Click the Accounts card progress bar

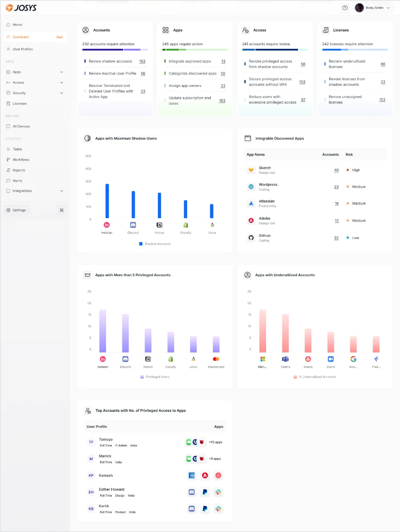pyautogui.click(x=115, y=50)
